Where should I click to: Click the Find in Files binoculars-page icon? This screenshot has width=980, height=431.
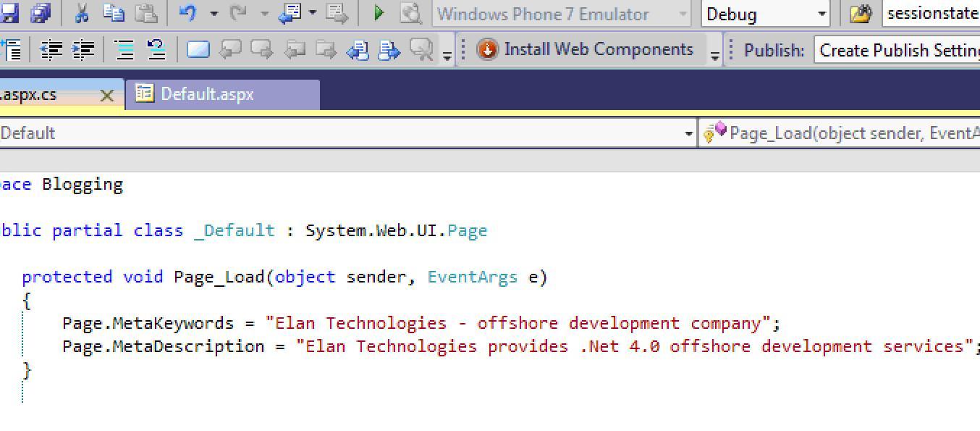click(410, 13)
